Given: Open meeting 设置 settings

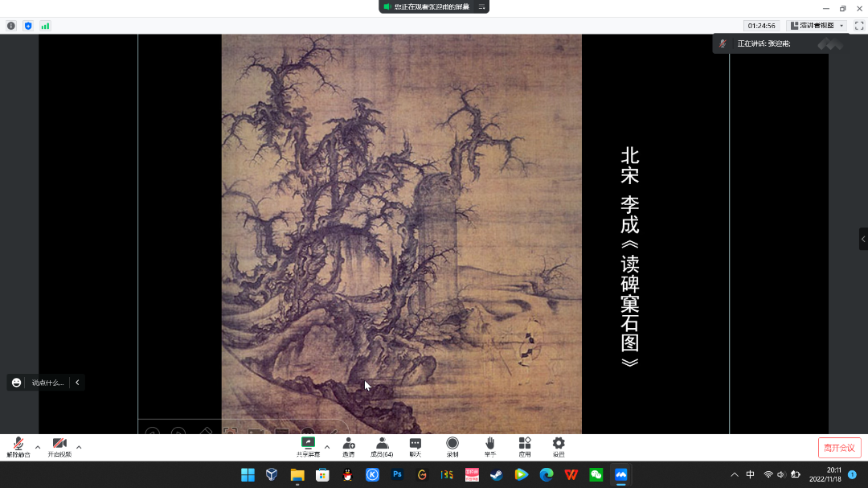Looking at the screenshot, I should tap(559, 447).
